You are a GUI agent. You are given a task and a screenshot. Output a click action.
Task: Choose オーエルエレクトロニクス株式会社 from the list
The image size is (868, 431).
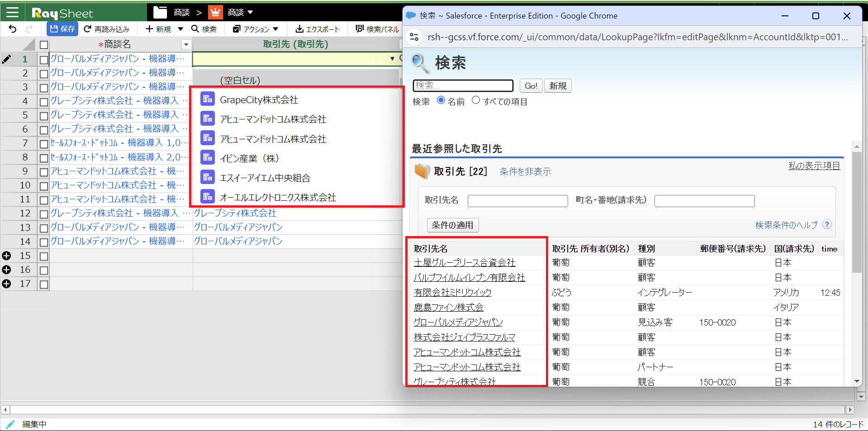pyautogui.click(x=278, y=197)
